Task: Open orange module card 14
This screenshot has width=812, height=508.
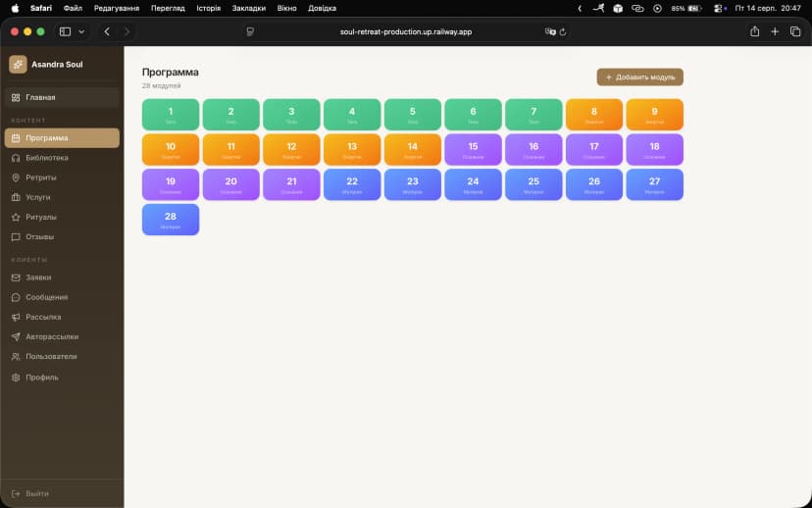Action: pos(413,150)
